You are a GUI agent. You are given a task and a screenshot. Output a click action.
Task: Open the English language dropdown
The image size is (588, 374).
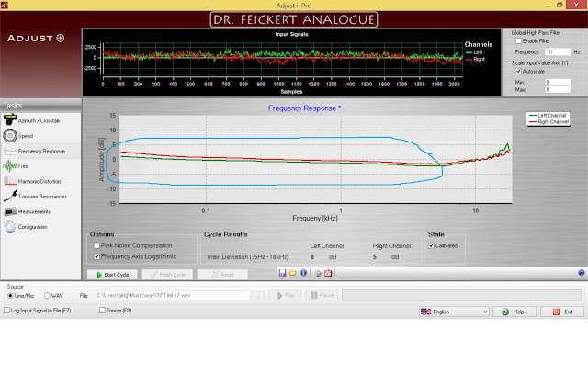454,312
